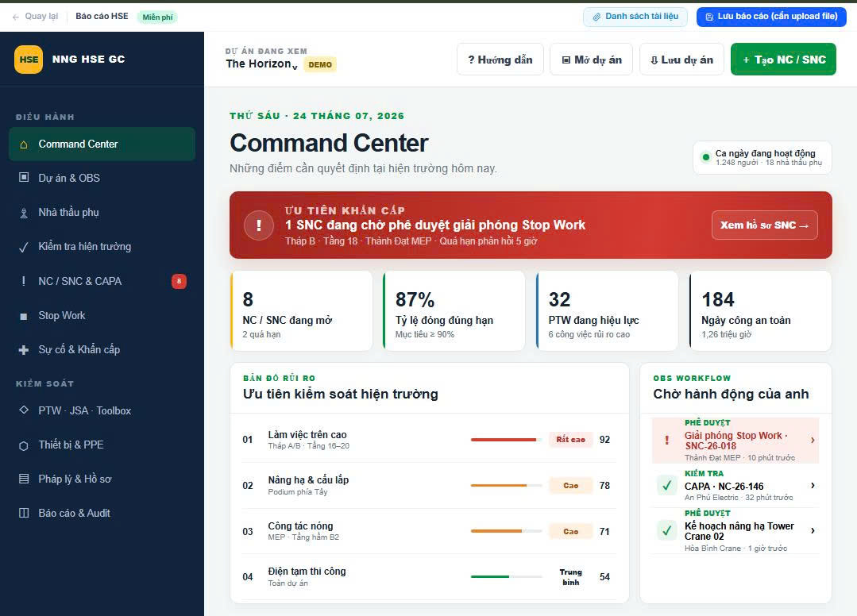This screenshot has height=616, width=857.
Task: Go to Nhà thầu phụ section
Action: (102, 213)
